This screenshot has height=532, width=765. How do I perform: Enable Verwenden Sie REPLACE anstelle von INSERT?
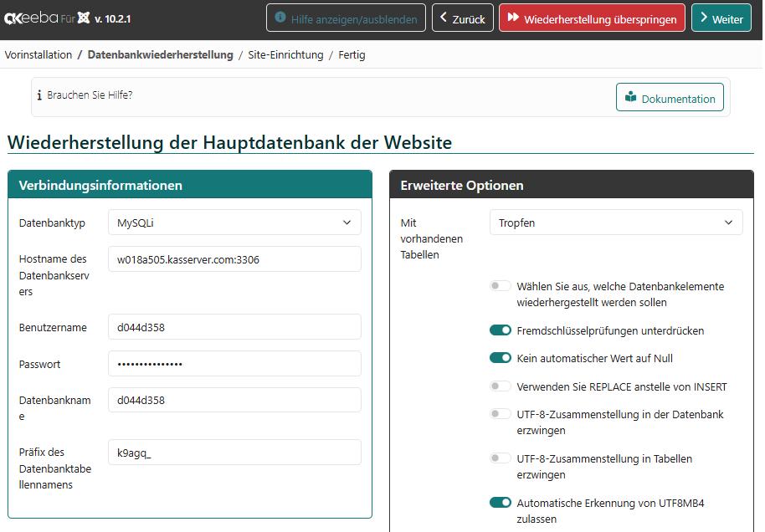[501, 387]
